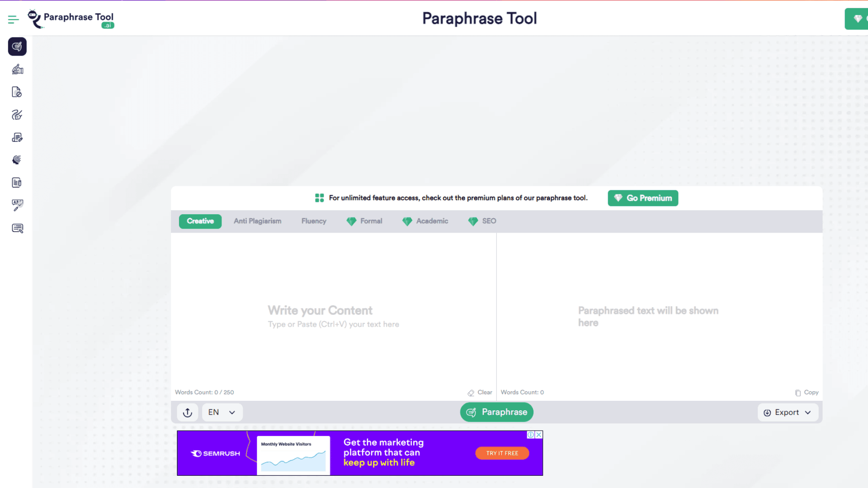Open the Plagiarism Checker tool
The image size is (868, 488).
point(17,92)
